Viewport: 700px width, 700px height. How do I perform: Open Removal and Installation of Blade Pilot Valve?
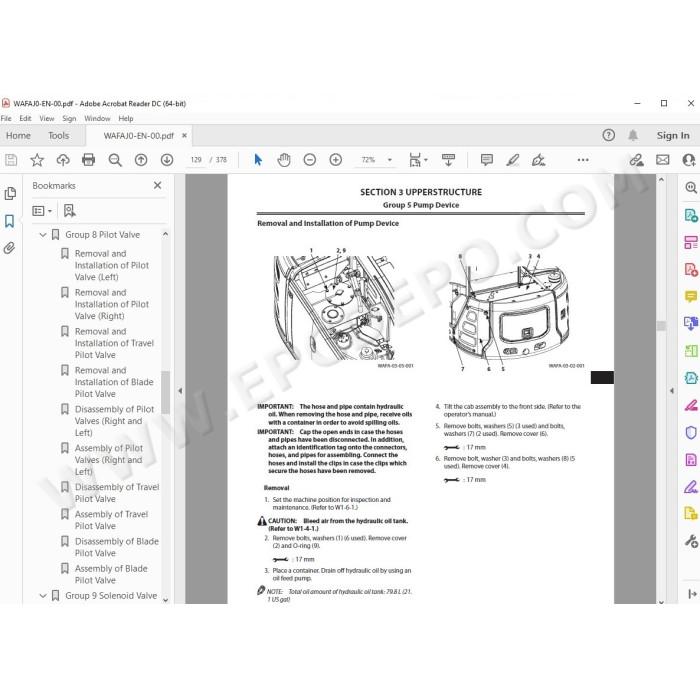coord(114,382)
